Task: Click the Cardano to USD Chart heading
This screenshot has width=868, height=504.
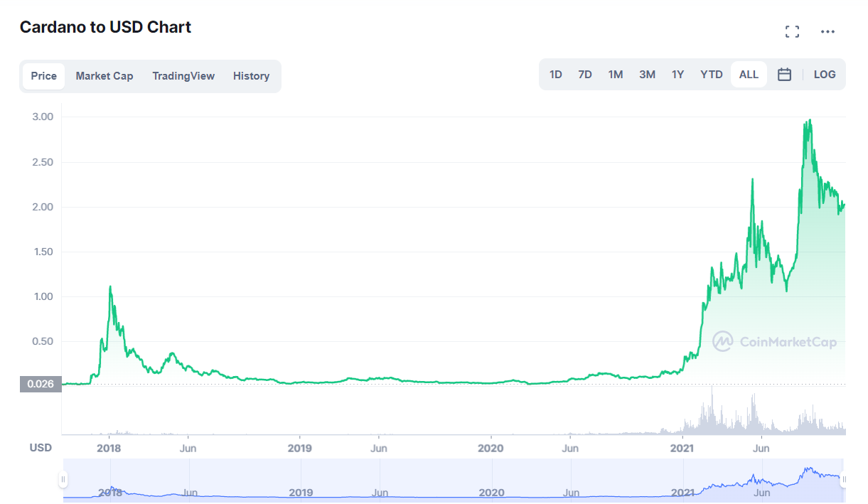Action: coord(105,28)
